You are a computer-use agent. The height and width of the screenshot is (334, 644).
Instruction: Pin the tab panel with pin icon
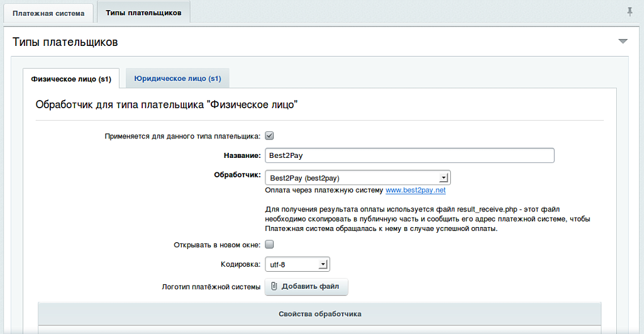630,12
